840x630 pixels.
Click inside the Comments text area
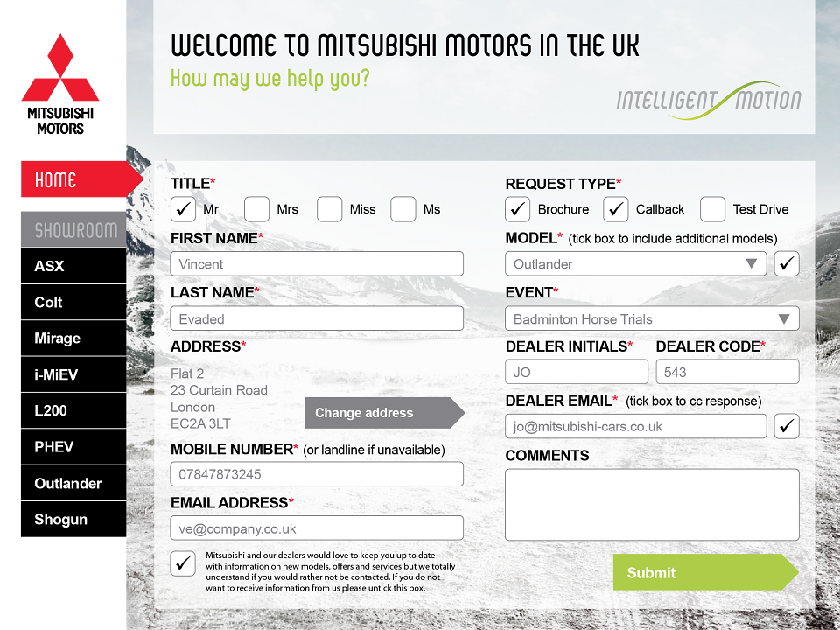point(652,505)
